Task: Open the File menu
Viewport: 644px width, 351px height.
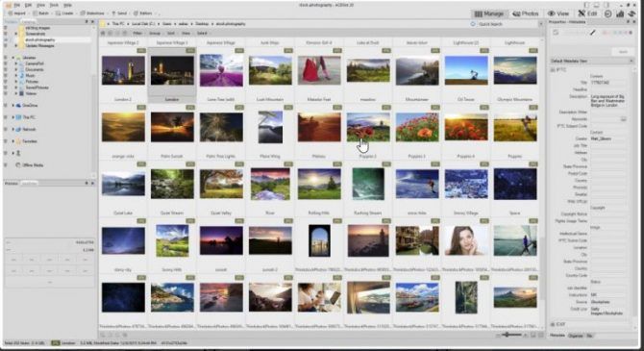Action: (17, 5)
